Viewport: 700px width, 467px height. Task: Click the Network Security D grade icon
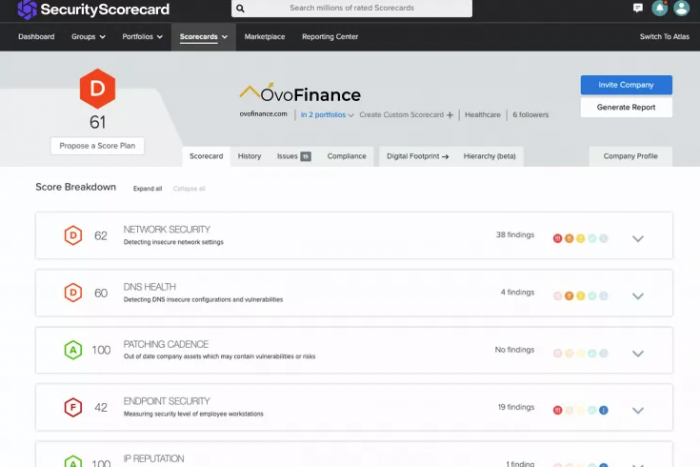point(73,235)
